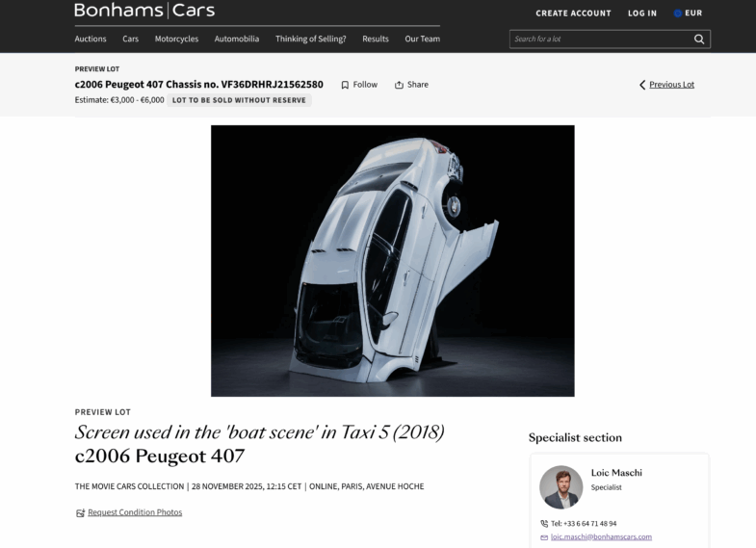This screenshot has width=756, height=548.
Task: Open Thinking of Selling? page
Action: click(x=310, y=39)
